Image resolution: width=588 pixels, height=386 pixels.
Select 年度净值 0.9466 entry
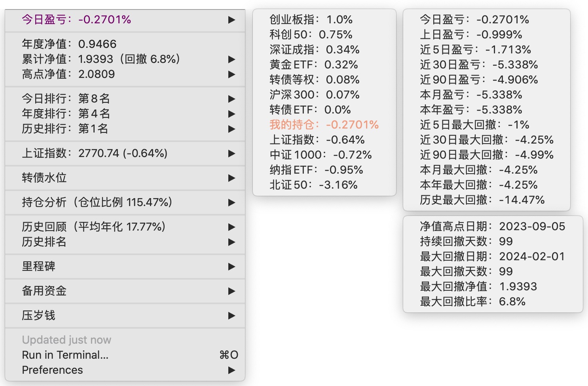tap(69, 44)
